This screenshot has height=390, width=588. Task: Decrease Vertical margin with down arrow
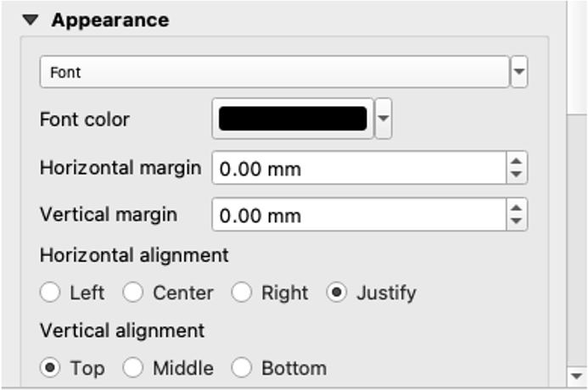click(516, 222)
